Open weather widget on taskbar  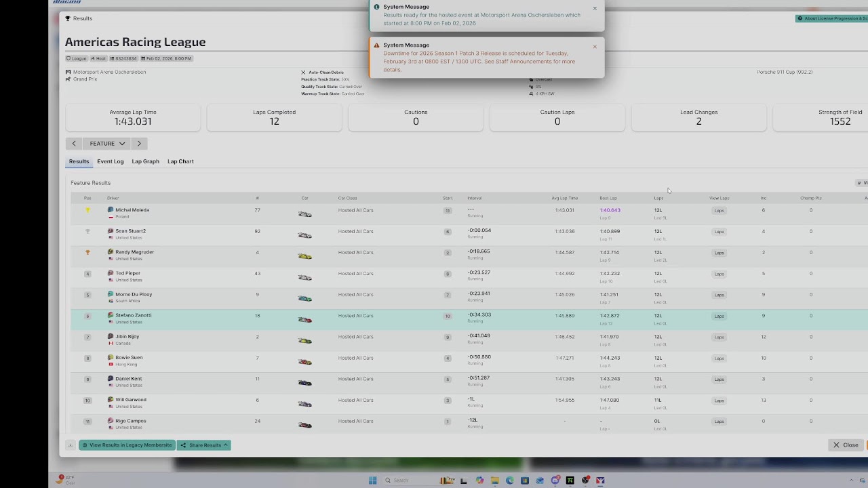66,480
